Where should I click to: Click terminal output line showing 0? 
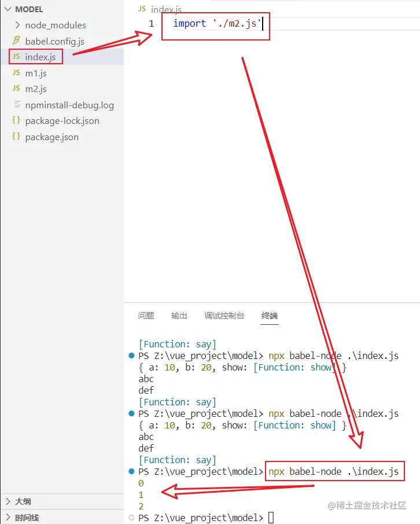point(141,483)
